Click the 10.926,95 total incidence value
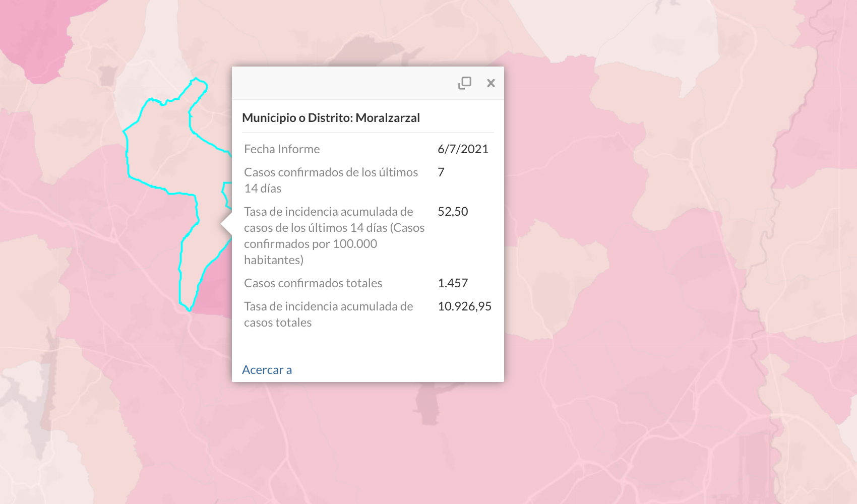This screenshot has height=504, width=857. coord(464,306)
